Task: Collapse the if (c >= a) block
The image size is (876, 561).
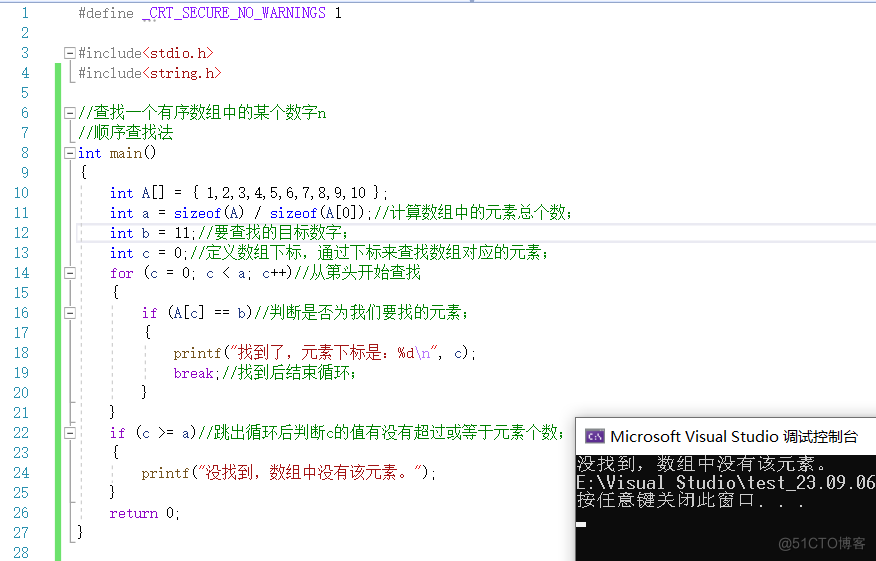Action: pos(70,433)
